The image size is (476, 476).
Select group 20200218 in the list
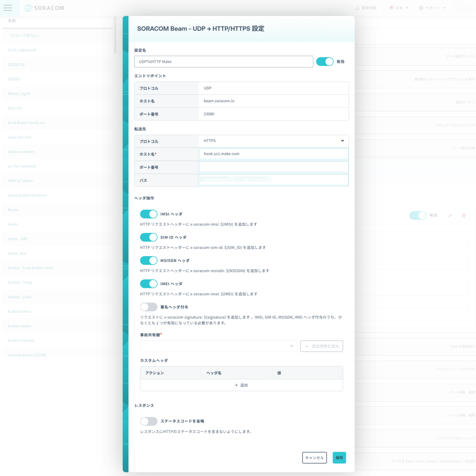pyautogui.click(x=58, y=64)
